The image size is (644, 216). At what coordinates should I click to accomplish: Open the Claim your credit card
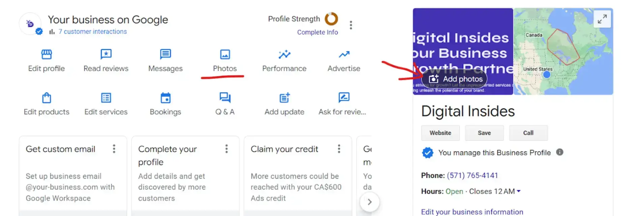(x=298, y=175)
